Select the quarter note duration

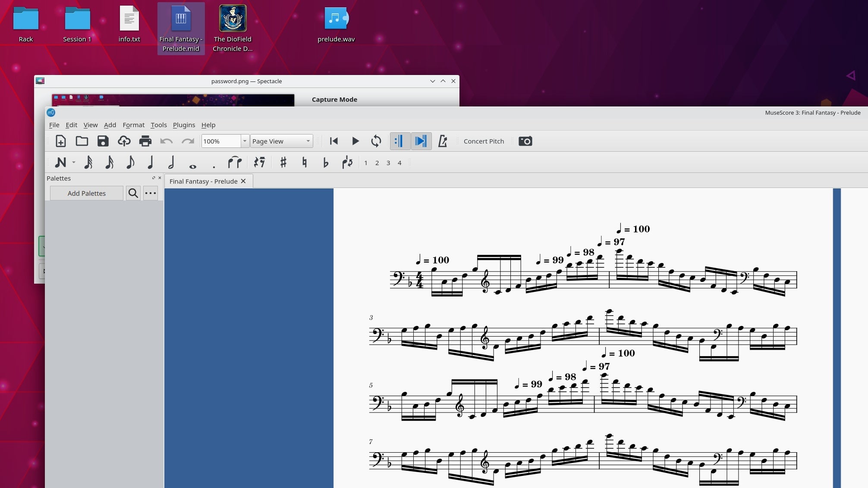(x=150, y=163)
